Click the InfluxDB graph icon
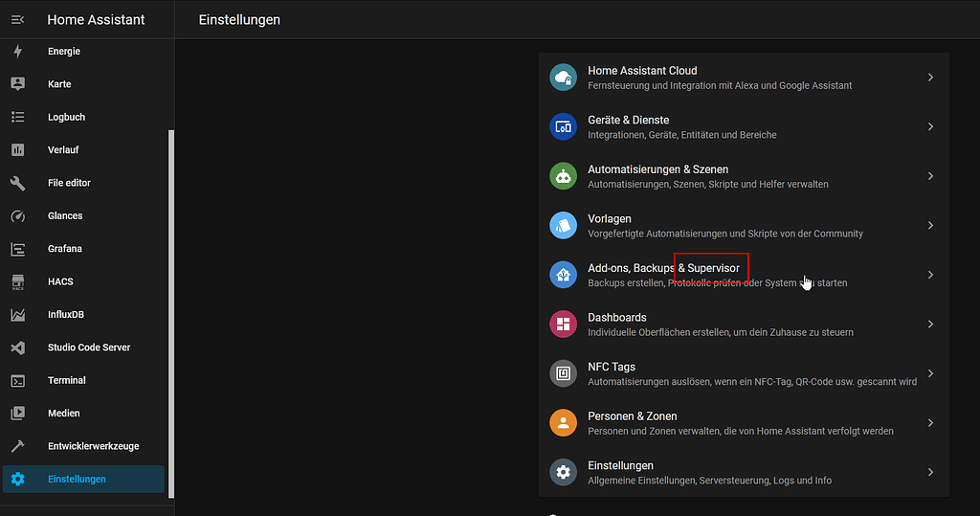This screenshot has height=516, width=980. pyautogui.click(x=17, y=315)
